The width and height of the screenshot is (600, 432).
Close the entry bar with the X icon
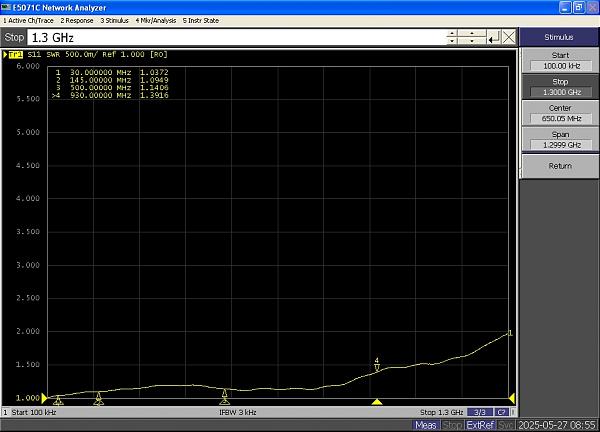coord(509,37)
